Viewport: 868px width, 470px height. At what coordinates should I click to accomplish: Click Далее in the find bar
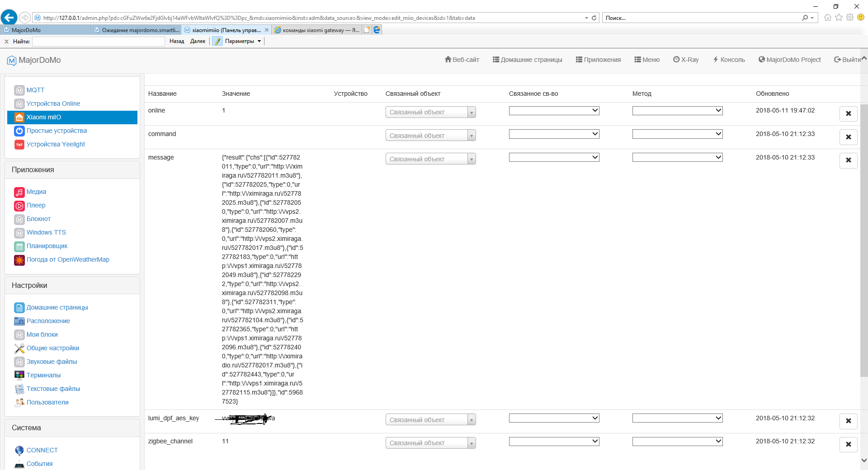click(198, 41)
